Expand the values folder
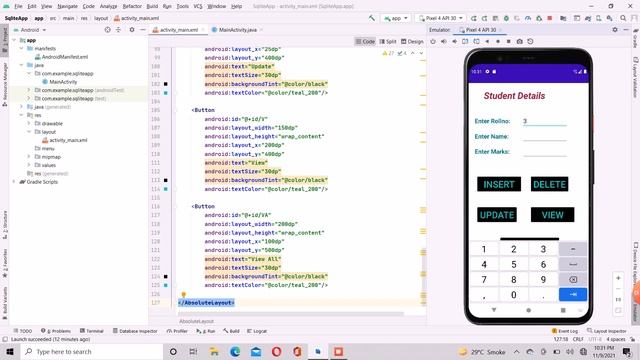Screen dimensions: 640x360 pyautogui.click(x=29, y=165)
